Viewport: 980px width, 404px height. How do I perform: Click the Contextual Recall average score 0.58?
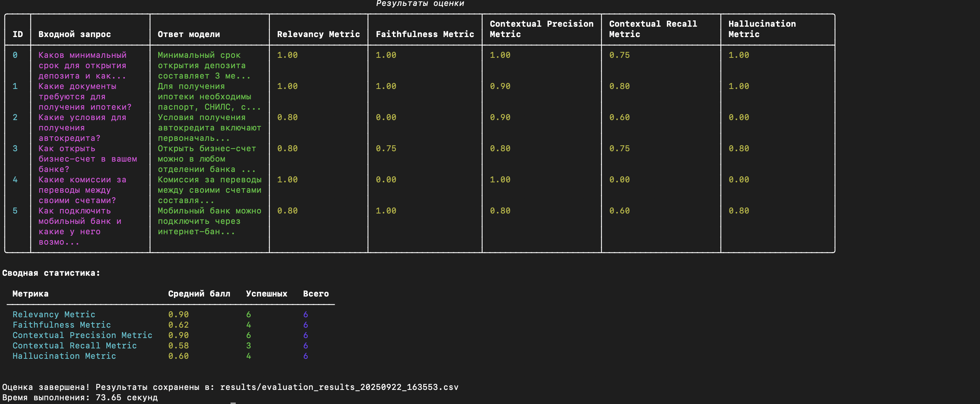pyautogui.click(x=178, y=345)
